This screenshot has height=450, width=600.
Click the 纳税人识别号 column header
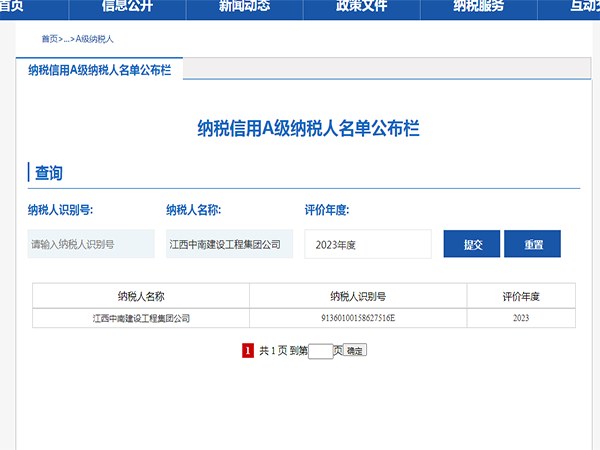358,296
